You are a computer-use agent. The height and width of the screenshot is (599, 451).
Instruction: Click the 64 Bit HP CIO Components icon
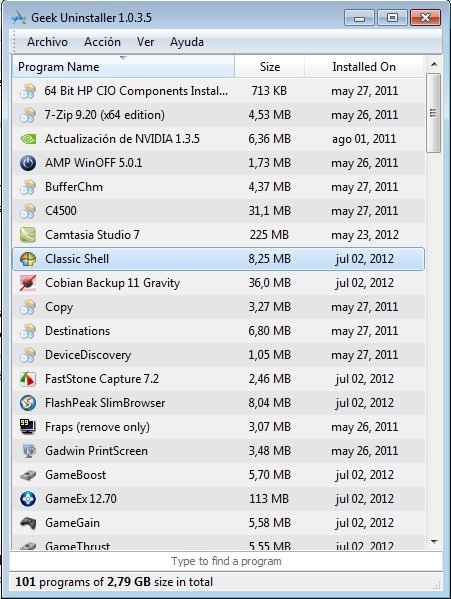[x=28, y=91]
